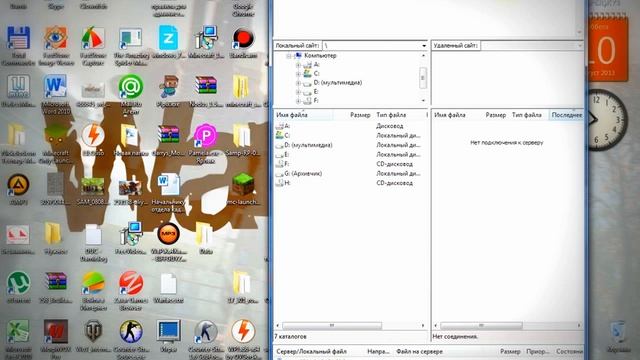This screenshot has width=640, height=360.
Task: Open the Новая папка desktop folder
Action: [x=130, y=136]
